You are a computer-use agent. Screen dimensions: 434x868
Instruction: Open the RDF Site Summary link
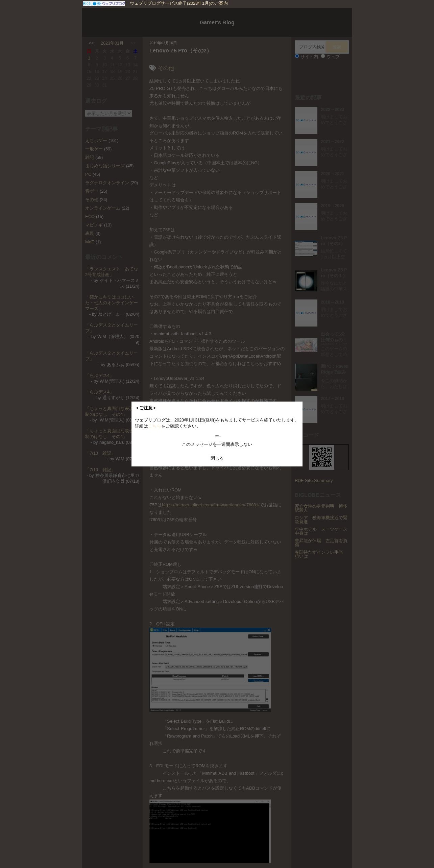pos(314,481)
